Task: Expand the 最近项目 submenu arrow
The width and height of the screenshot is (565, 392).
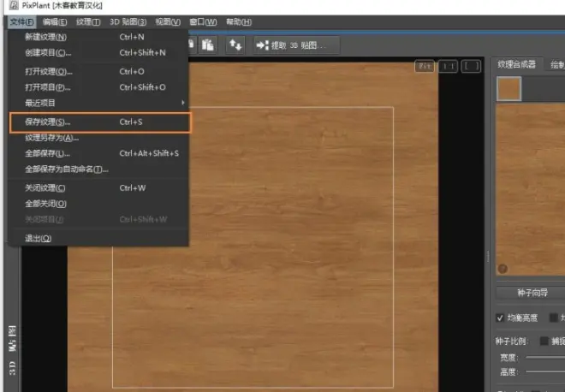Action: (183, 103)
